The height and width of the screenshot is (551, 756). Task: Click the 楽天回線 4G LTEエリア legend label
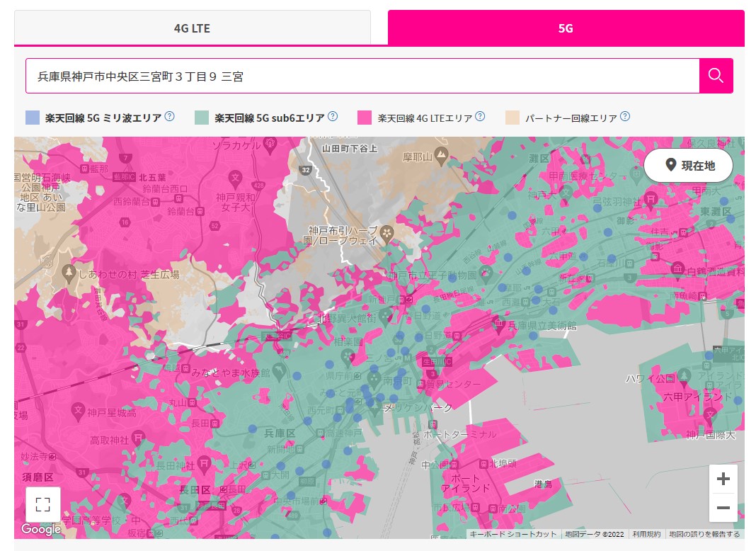pyautogui.click(x=425, y=118)
